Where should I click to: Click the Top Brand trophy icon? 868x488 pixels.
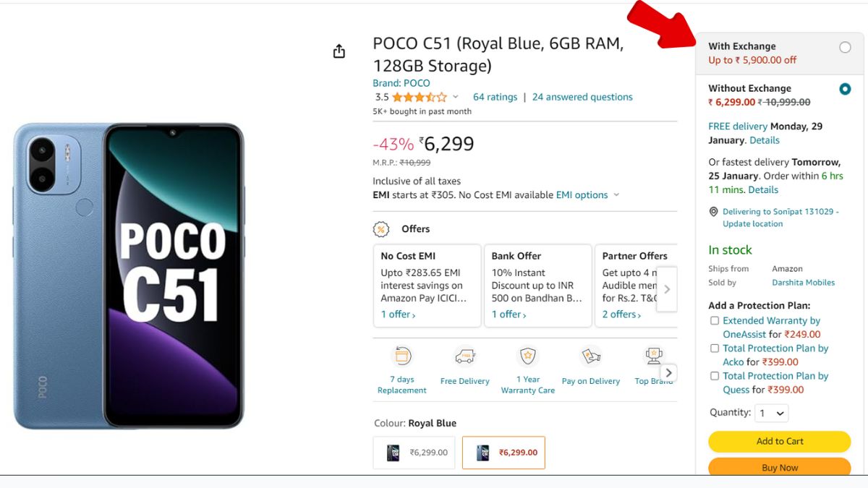654,356
